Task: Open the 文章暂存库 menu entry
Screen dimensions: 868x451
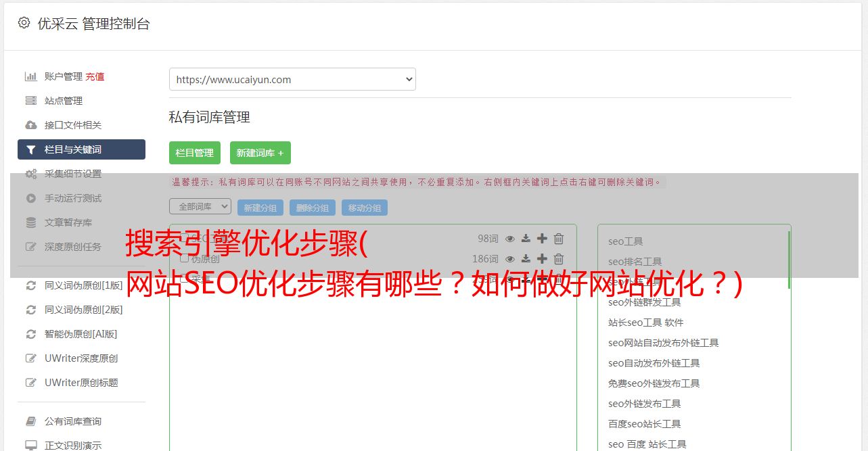Action: tap(68, 222)
